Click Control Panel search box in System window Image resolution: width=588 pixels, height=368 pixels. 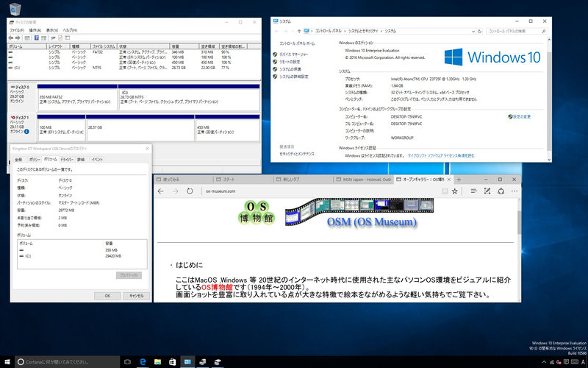point(517,31)
